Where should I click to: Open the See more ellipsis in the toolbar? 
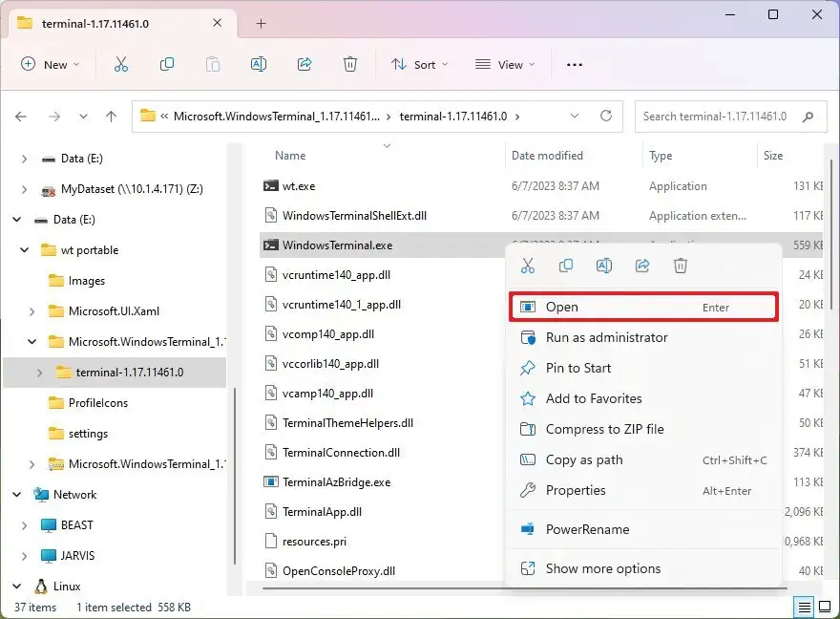coord(574,64)
